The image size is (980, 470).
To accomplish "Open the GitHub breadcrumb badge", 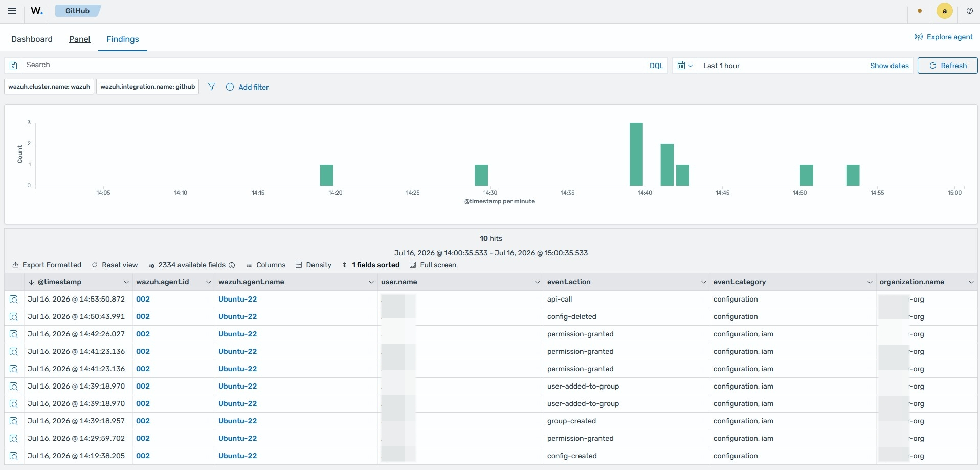I will [x=78, y=11].
